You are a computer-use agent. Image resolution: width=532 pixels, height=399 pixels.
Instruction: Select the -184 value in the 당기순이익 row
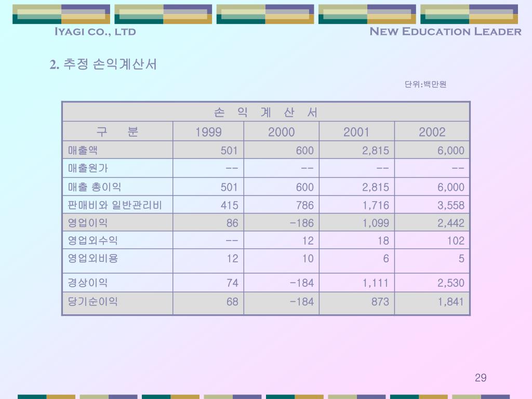[x=302, y=302]
